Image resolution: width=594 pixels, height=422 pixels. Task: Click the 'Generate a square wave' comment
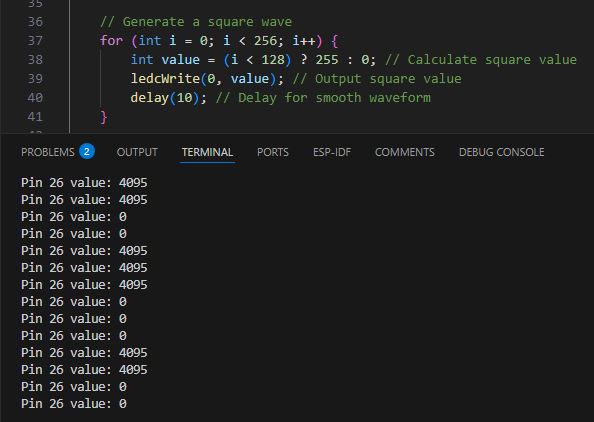click(196, 22)
